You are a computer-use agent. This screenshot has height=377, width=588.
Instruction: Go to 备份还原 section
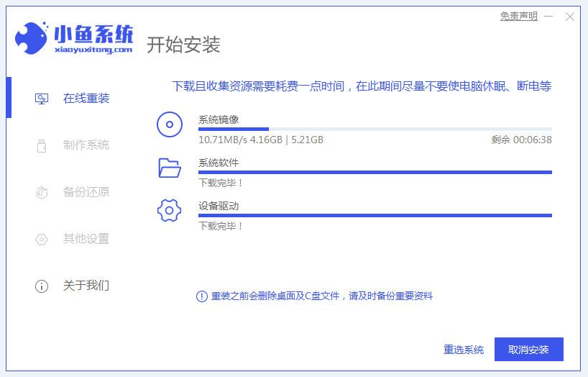(86, 192)
